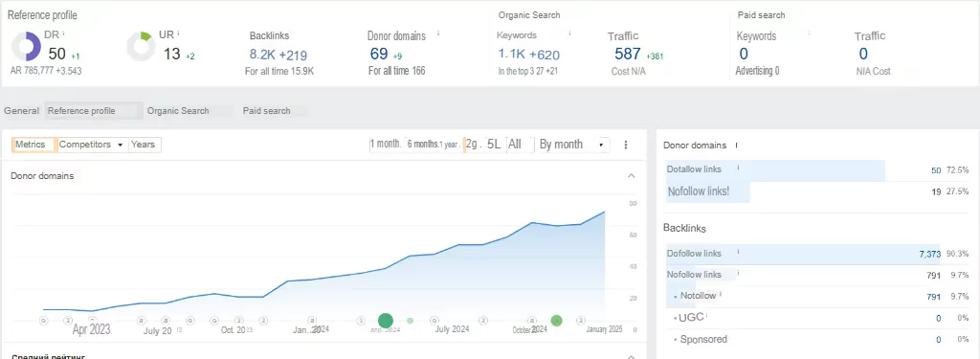Viewport: 980px width, 359px height.
Task: Click the large green marker at apr. 2024
Action: click(386, 321)
